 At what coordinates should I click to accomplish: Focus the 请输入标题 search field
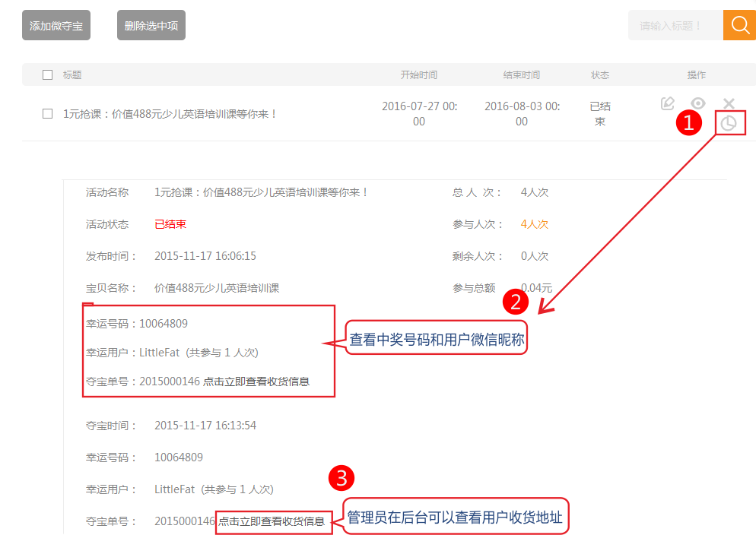[x=675, y=25]
